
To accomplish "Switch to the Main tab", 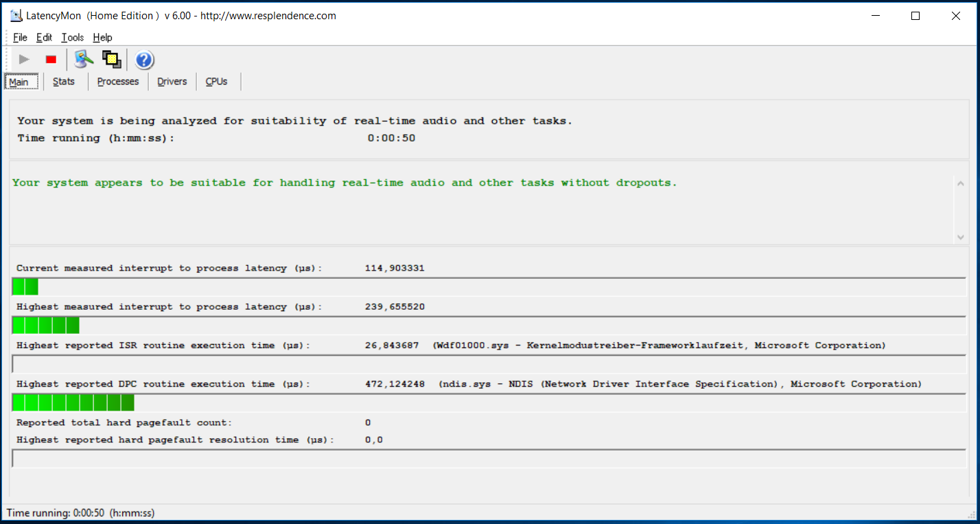I will click(x=19, y=82).
